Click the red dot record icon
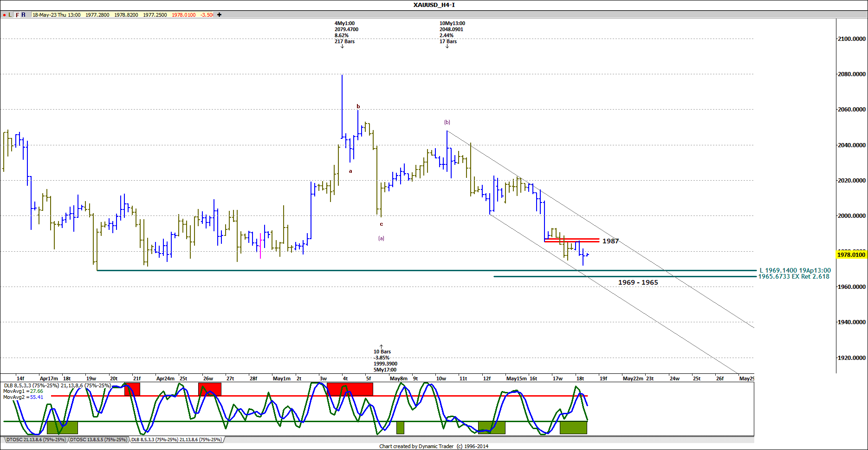Viewport: 868px width, 450px height. pyautogui.click(x=4, y=15)
